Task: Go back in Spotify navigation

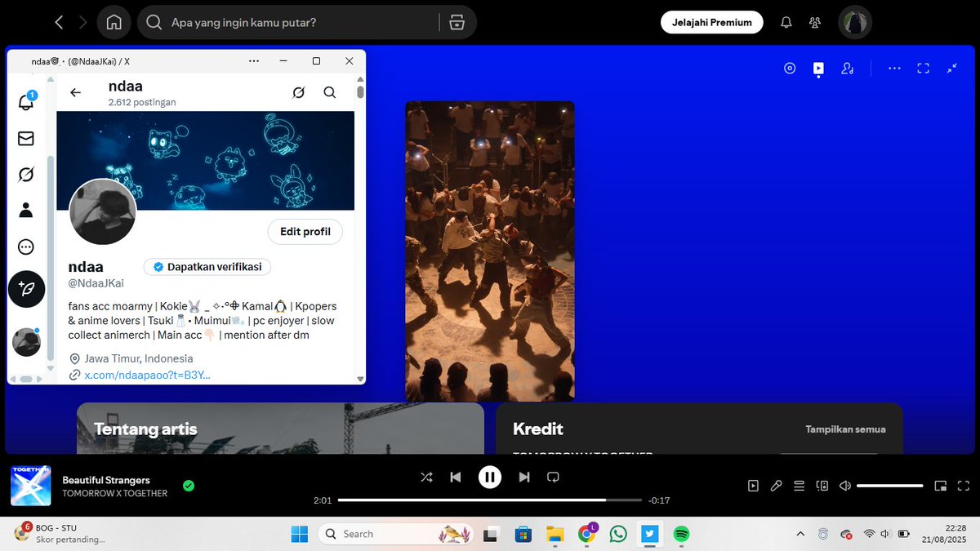Action: tap(59, 23)
